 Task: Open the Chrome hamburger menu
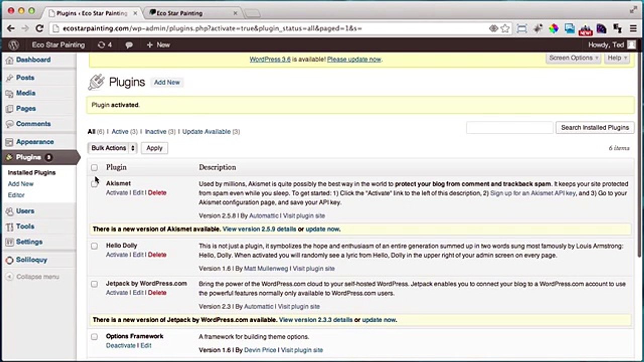632,29
